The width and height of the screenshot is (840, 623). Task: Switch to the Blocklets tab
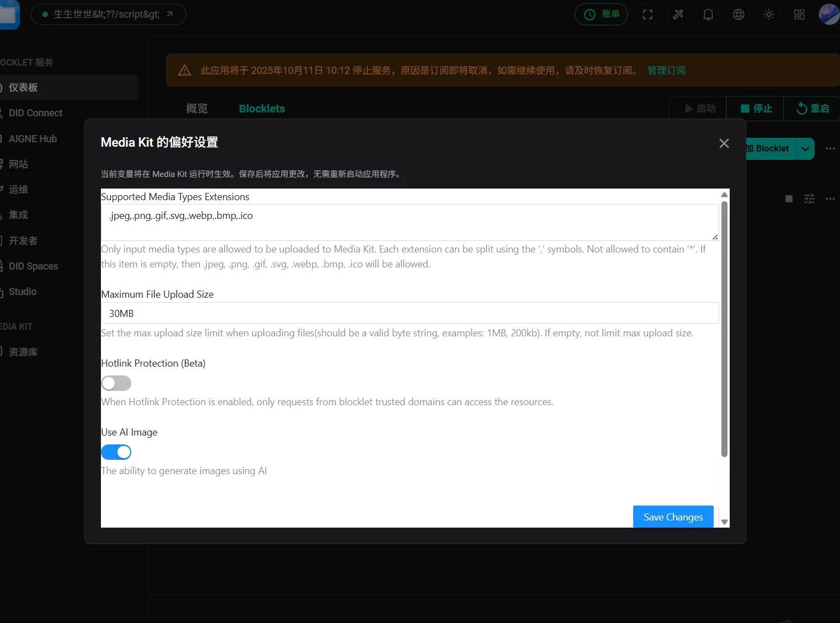click(262, 109)
